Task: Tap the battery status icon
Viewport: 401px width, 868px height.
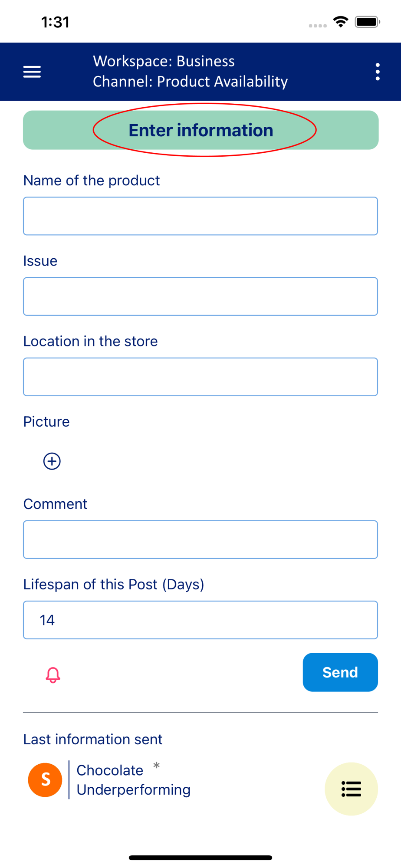Action: 367,22
